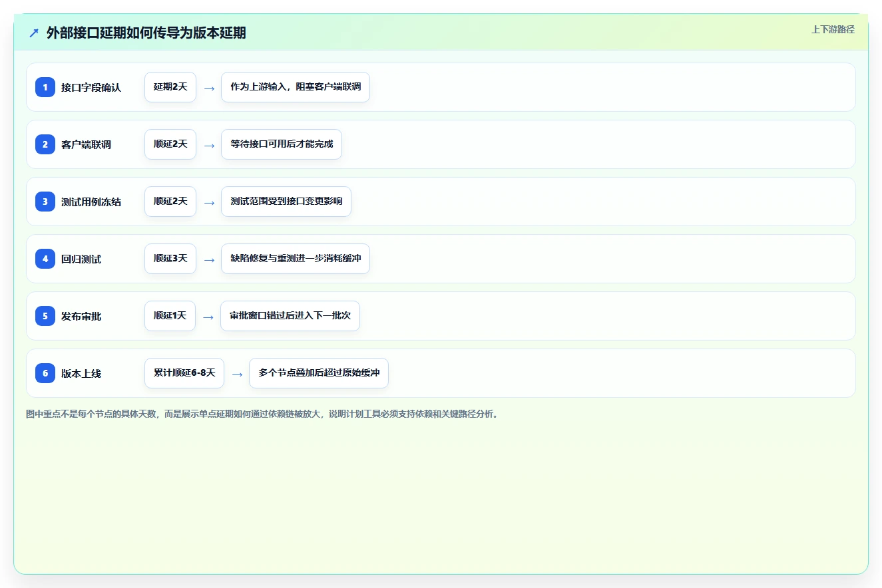Click the 等待接口可用后才能完成 description
The image size is (882, 588).
tap(282, 144)
